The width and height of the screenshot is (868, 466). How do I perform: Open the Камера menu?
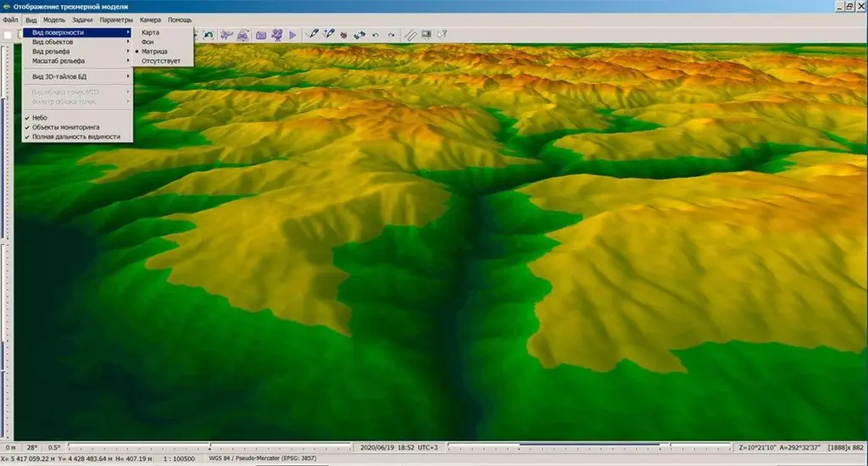point(150,19)
